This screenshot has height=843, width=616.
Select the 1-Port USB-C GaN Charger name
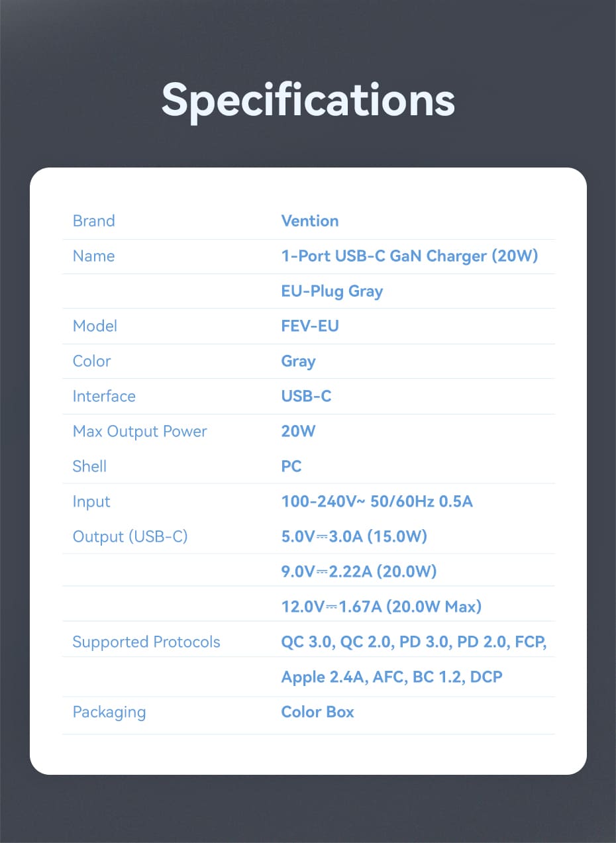point(409,256)
